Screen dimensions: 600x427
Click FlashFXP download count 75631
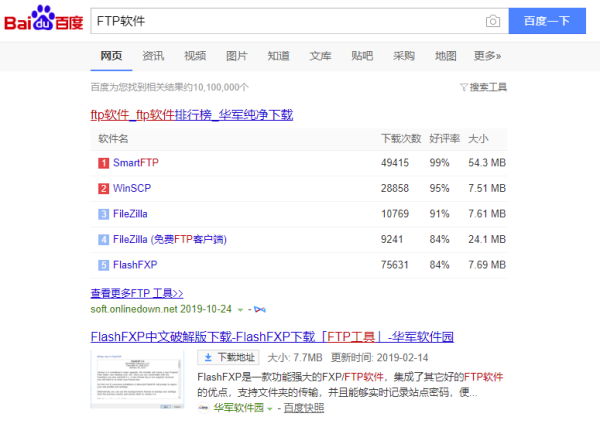pos(395,265)
